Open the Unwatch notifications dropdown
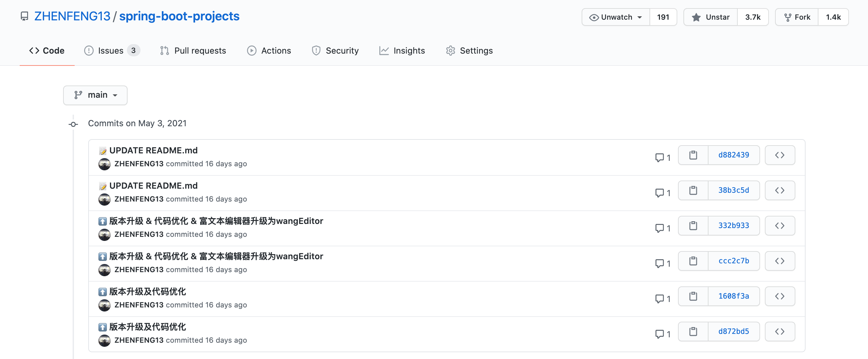868x359 pixels. [616, 17]
